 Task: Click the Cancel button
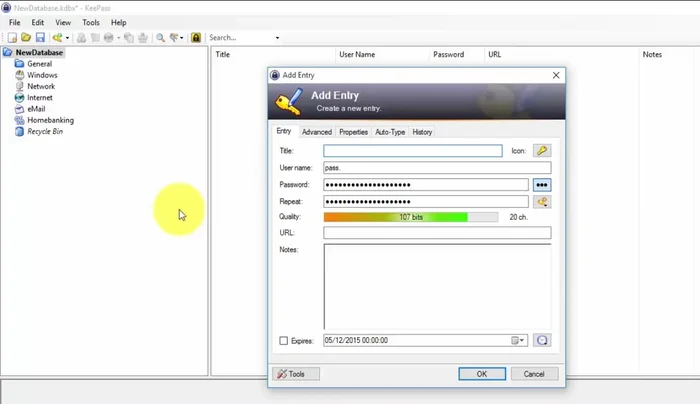click(x=534, y=374)
